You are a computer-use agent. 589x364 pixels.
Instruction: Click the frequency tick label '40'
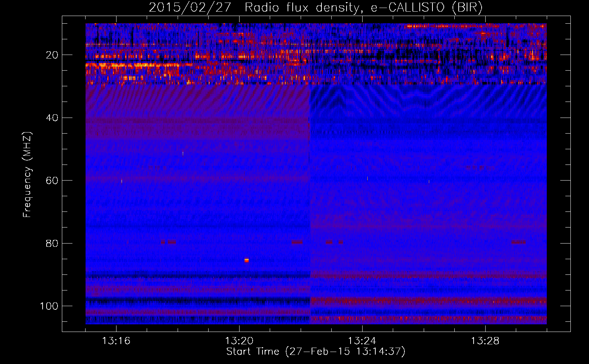click(x=52, y=118)
